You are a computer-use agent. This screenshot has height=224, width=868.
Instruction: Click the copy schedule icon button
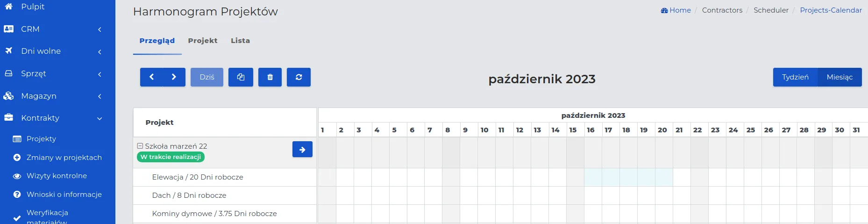pos(241,77)
